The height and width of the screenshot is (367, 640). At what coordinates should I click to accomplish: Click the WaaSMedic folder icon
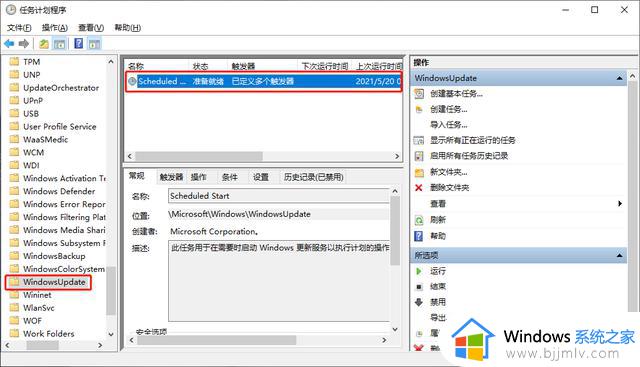[14, 139]
